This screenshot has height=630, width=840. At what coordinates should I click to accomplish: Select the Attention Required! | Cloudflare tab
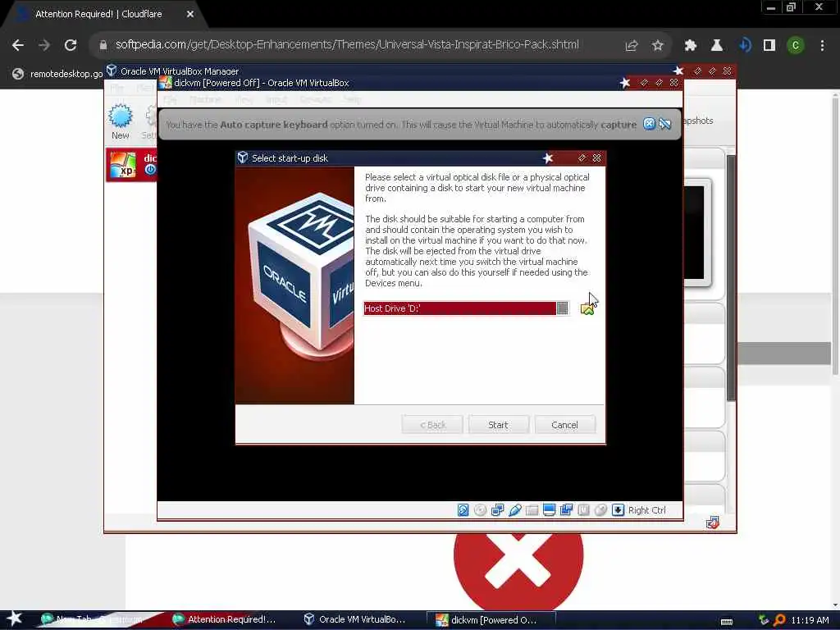pyautogui.click(x=99, y=15)
